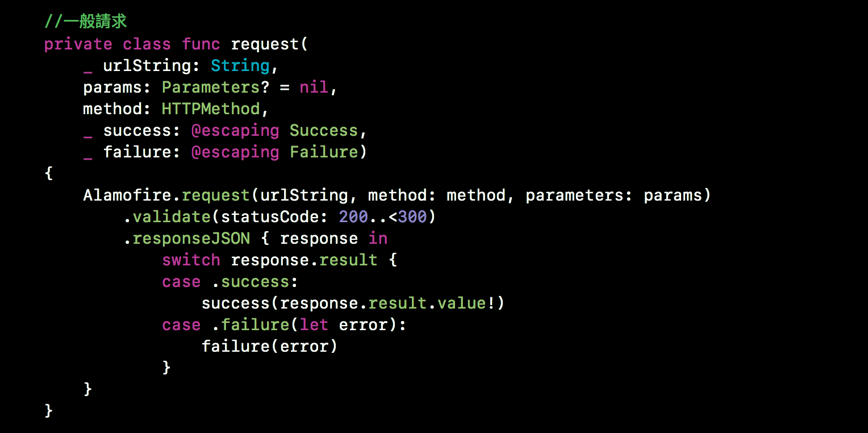Click the 'switch' keyword
The width and height of the screenshot is (868, 433).
(191, 260)
